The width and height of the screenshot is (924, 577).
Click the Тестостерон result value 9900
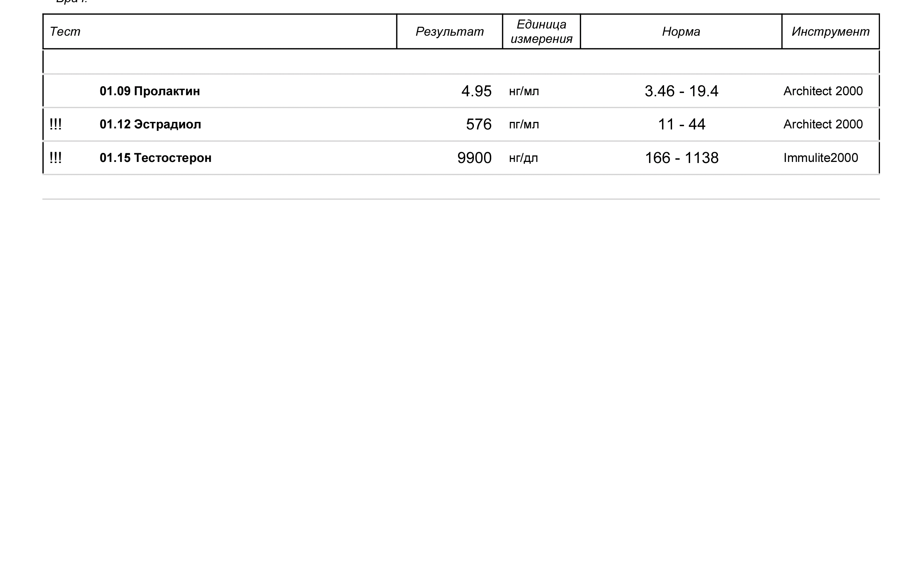(x=474, y=158)
